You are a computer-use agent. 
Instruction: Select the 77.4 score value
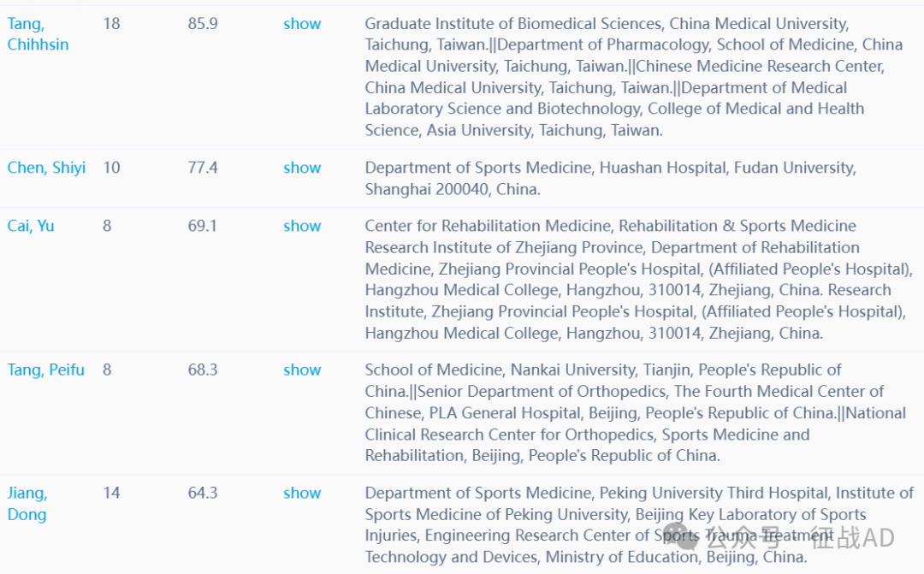[x=203, y=168]
